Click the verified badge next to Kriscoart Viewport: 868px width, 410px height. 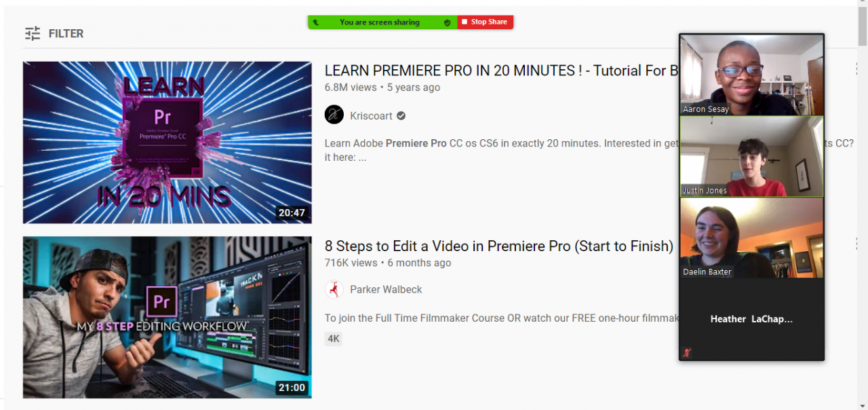401,115
